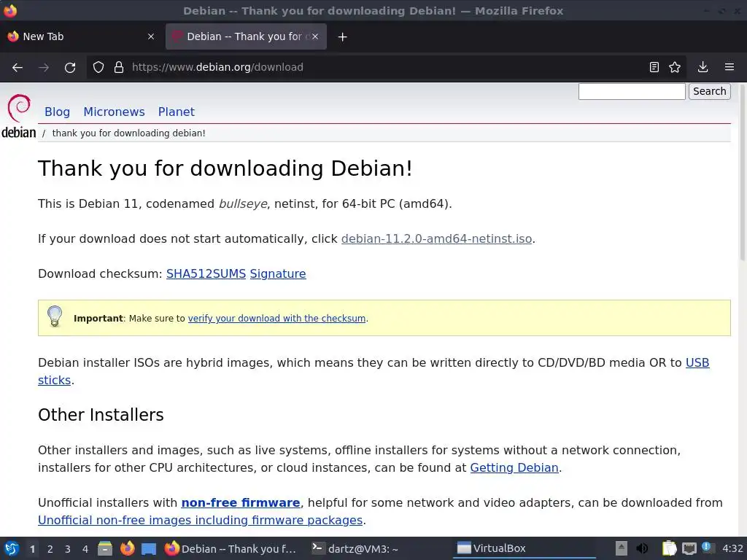Open the Signature link
The height and width of the screenshot is (560, 747).
coord(278,274)
